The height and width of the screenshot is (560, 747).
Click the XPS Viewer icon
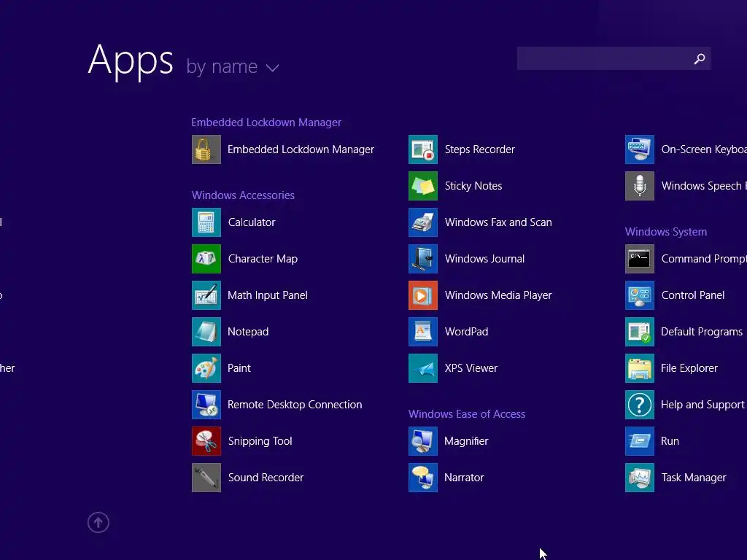tap(423, 368)
